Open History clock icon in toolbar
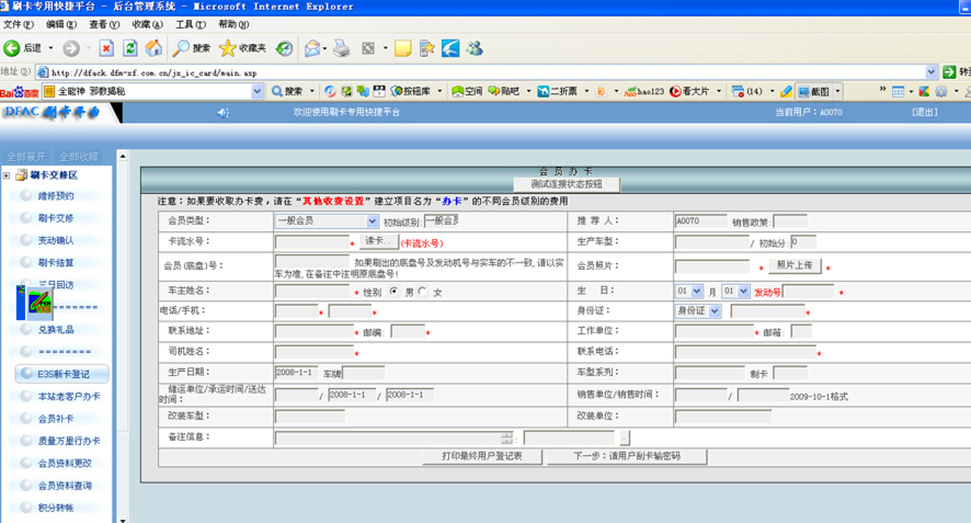The image size is (971, 523). tap(284, 48)
